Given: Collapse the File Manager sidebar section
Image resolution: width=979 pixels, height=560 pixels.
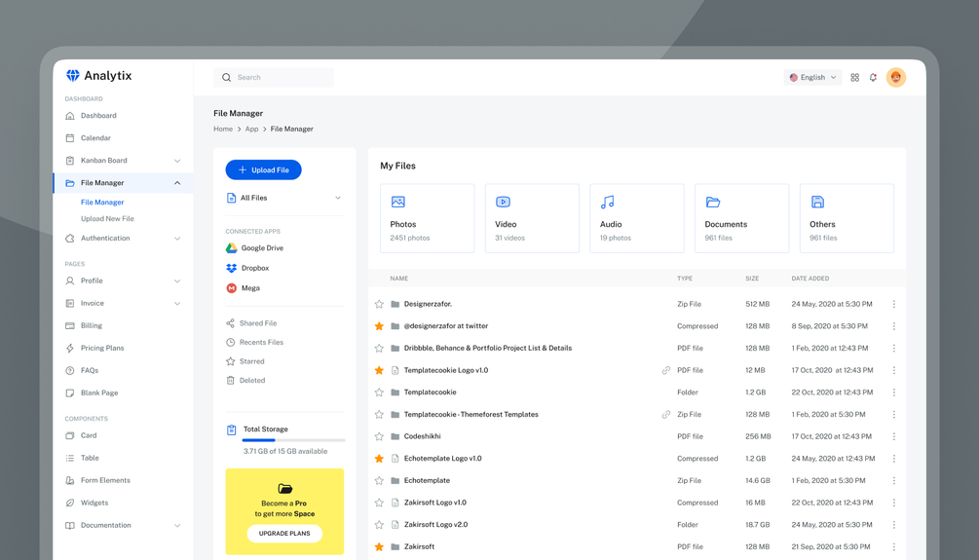Looking at the screenshot, I should coord(177,183).
